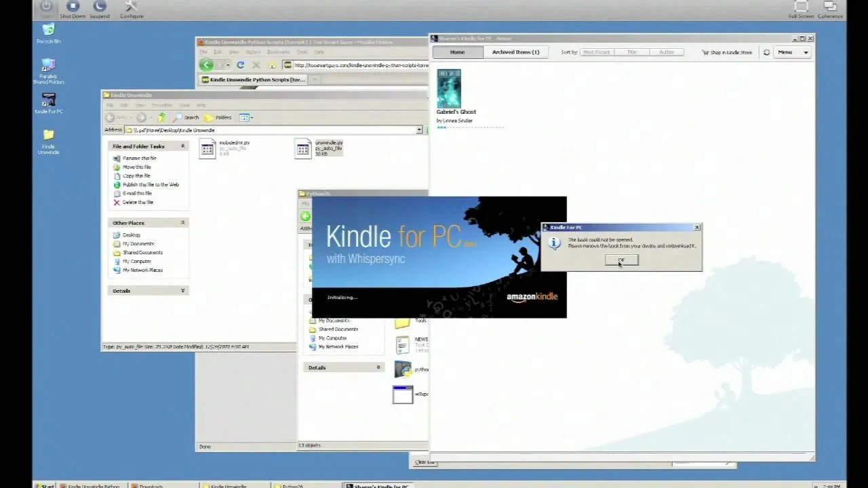Open Explorer Views dropdown button

point(245,117)
